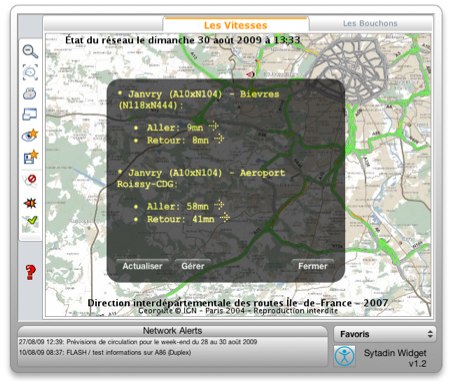Toggle the green checkmark map layer

(x=30, y=223)
